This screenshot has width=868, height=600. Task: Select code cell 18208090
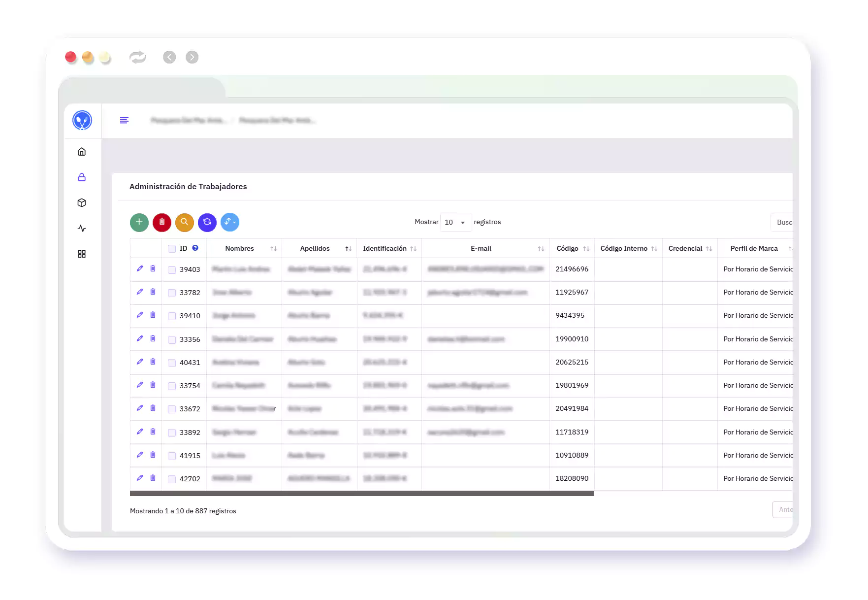pos(572,478)
